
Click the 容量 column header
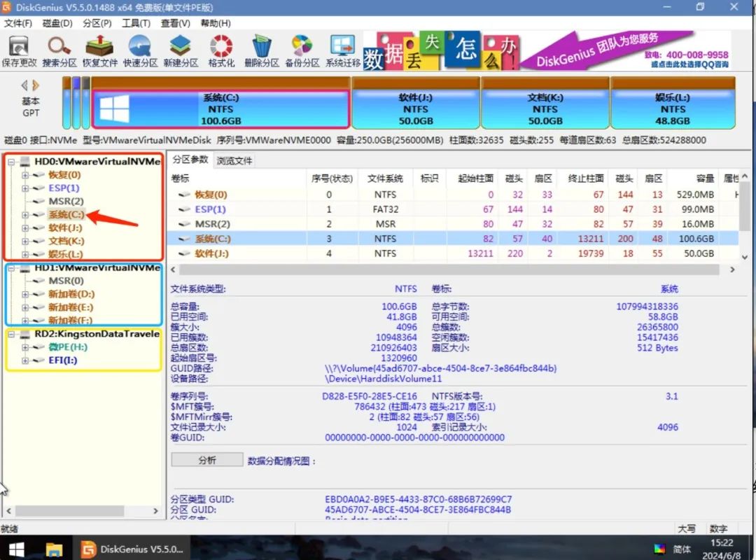pos(694,178)
